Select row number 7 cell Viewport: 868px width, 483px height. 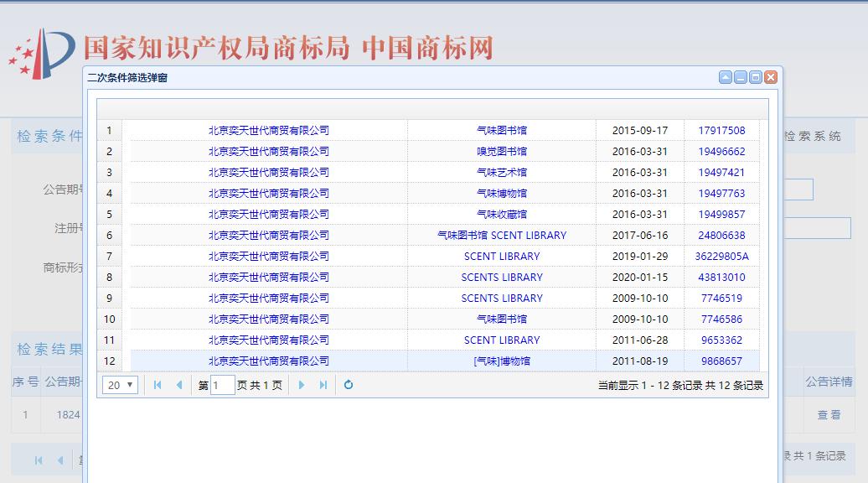tap(110, 257)
